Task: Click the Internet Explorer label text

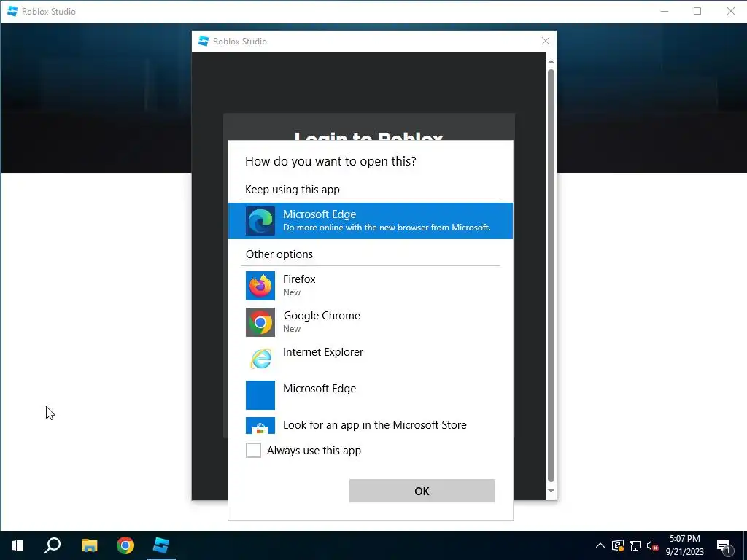Action: click(323, 352)
